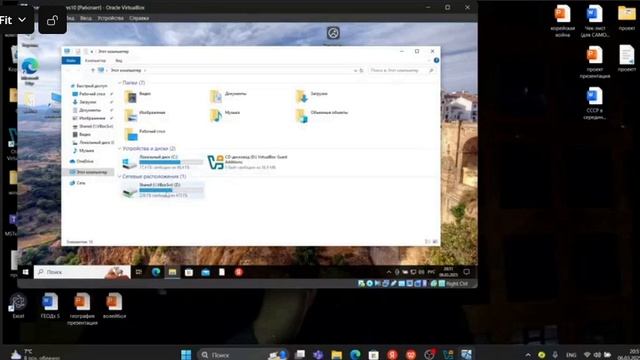Open Microsoft Store from host taskbar
This screenshot has width=640, height=360.
pos(373,354)
